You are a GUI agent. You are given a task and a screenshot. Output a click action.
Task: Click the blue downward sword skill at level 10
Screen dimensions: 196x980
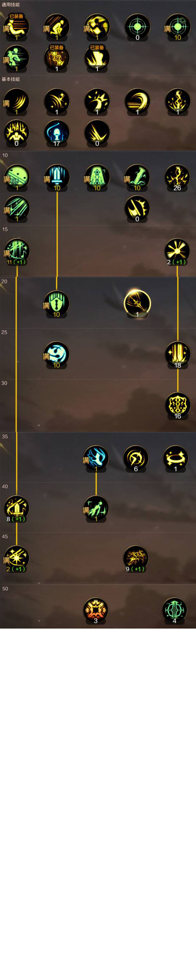[57, 178]
